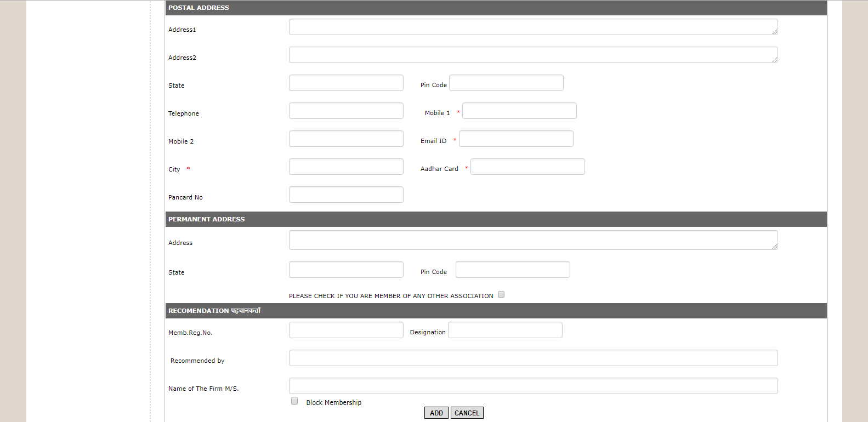Click the CANCEL button

click(467, 413)
